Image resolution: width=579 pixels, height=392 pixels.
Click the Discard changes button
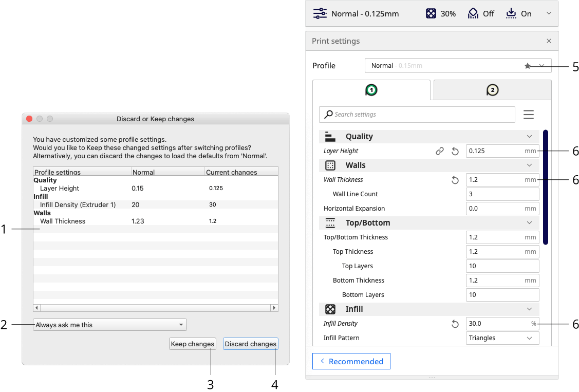(x=250, y=344)
